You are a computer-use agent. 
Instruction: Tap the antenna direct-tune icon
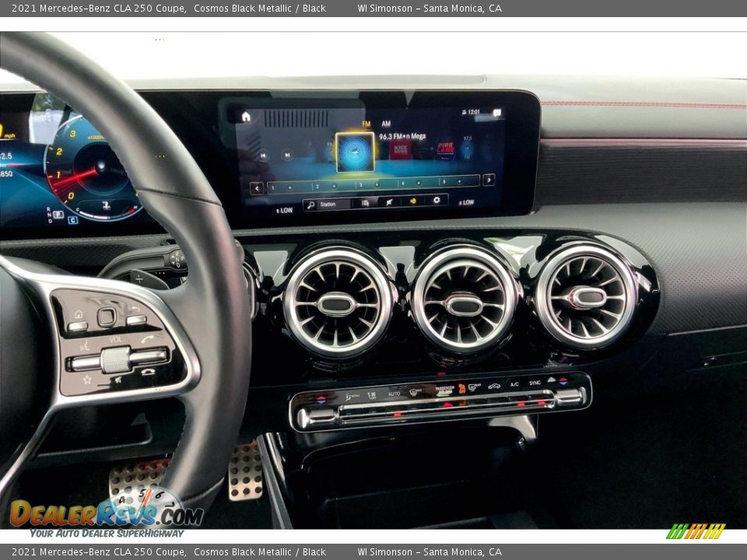click(x=391, y=201)
